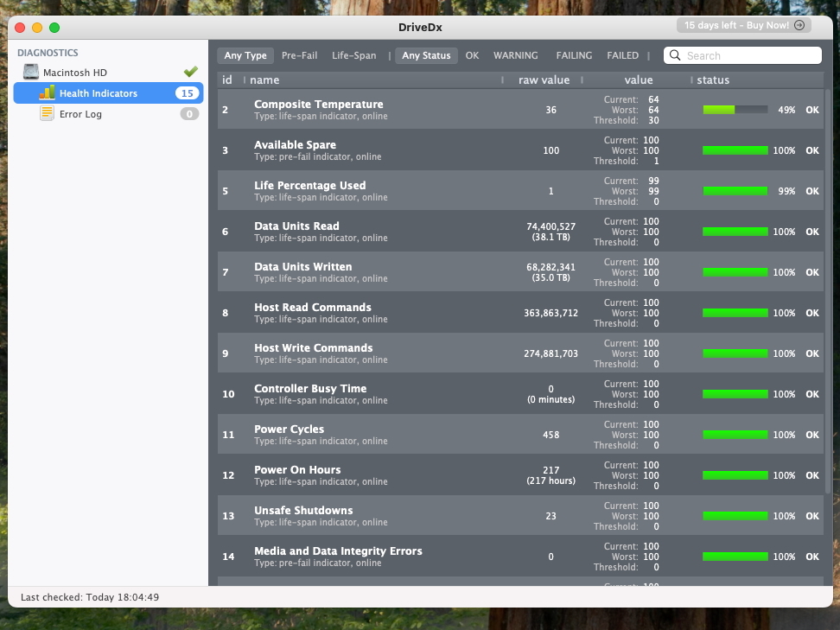Select the Life Percentage Used row name
The height and width of the screenshot is (630, 840).
pos(310,185)
